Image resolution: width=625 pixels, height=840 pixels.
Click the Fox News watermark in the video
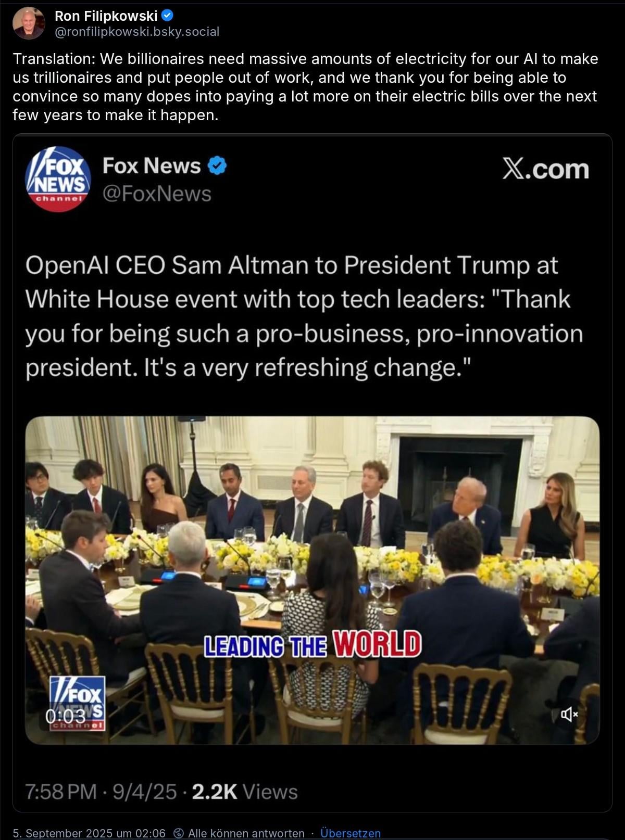click(x=77, y=703)
